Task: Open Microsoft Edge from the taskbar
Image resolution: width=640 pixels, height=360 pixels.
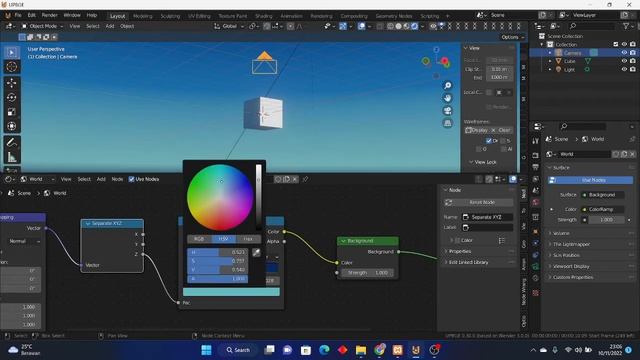Action: coord(324,350)
